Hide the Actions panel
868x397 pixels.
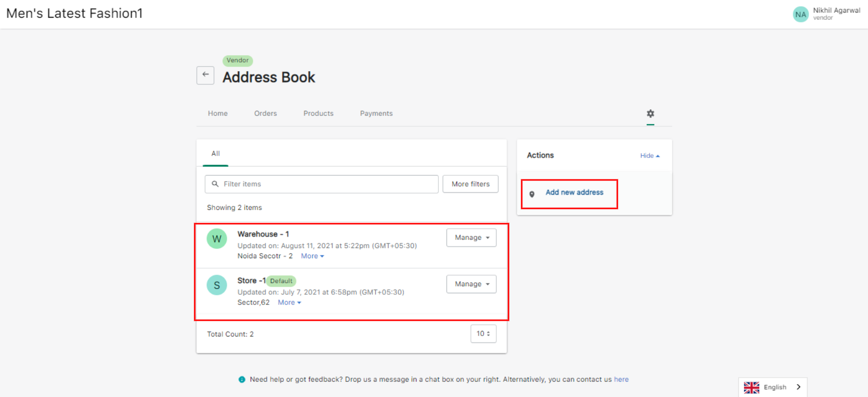pos(650,156)
